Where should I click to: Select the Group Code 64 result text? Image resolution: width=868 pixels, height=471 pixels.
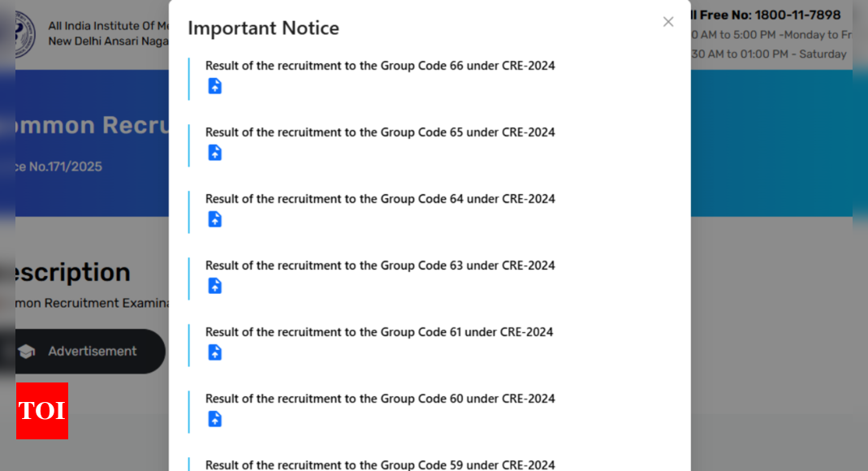click(380, 199)
